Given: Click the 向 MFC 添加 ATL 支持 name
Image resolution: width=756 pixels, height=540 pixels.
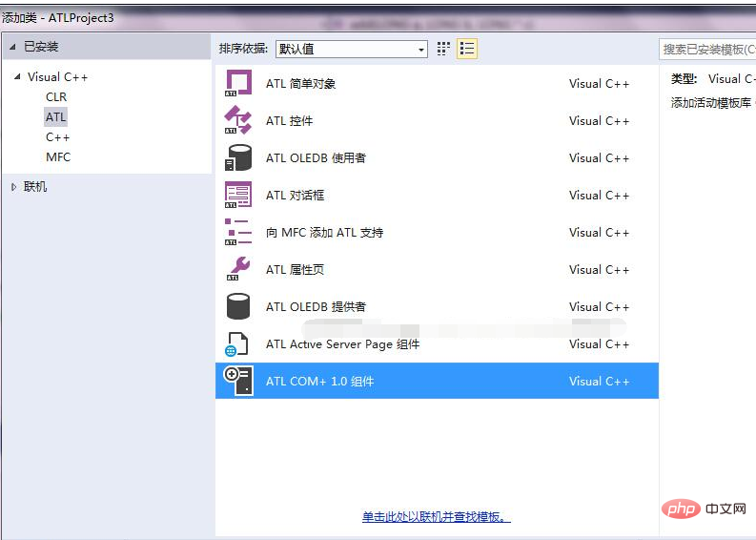Looking at the screenshot, I should [324, 232].
